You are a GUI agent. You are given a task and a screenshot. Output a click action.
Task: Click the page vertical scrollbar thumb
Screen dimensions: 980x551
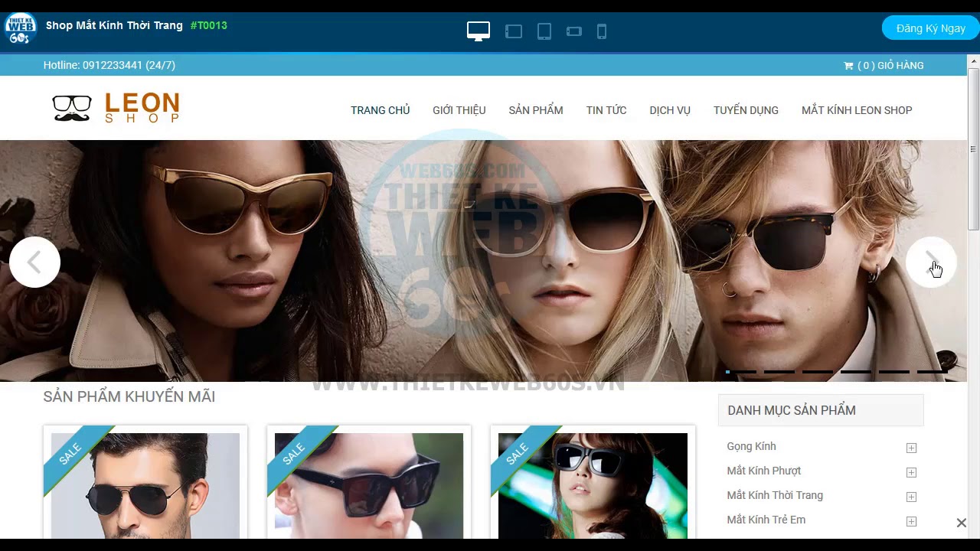[973, 149]
